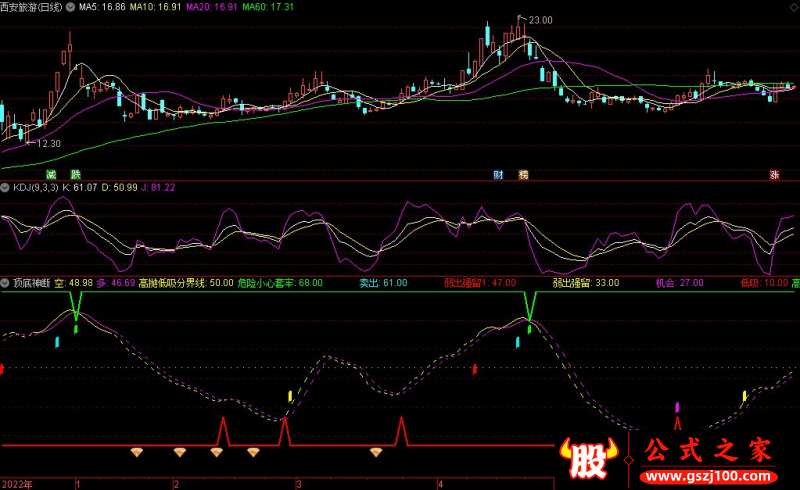Click the 23.00 high price label
This screenshot has width=800, height=490.
click(x=540, y=20)
